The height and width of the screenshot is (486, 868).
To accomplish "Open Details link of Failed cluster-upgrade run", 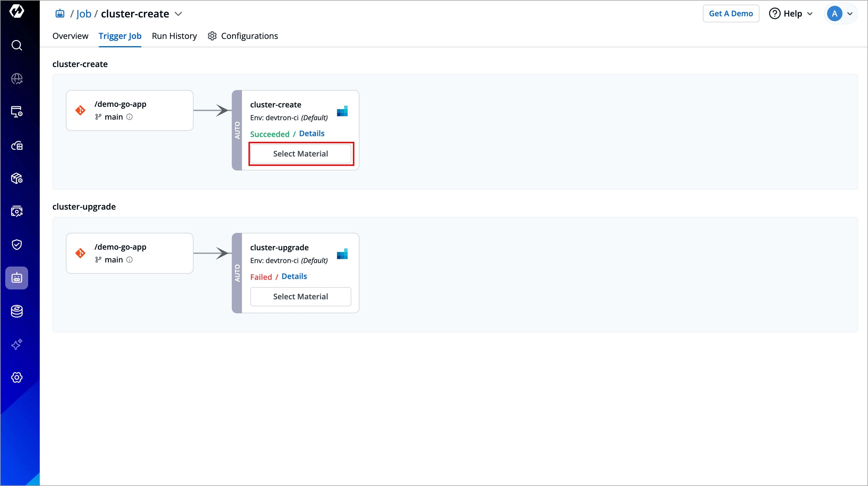I will click(x=294, y=277).
